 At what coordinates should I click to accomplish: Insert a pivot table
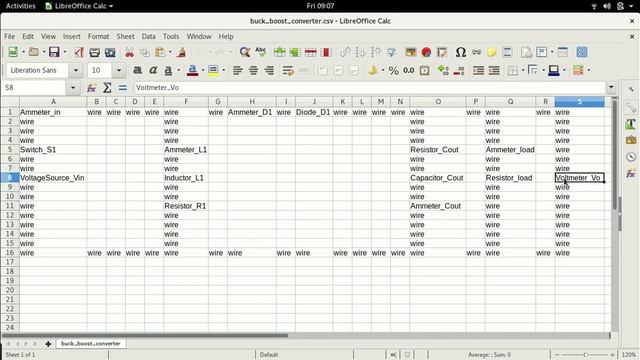pos(442,52)
